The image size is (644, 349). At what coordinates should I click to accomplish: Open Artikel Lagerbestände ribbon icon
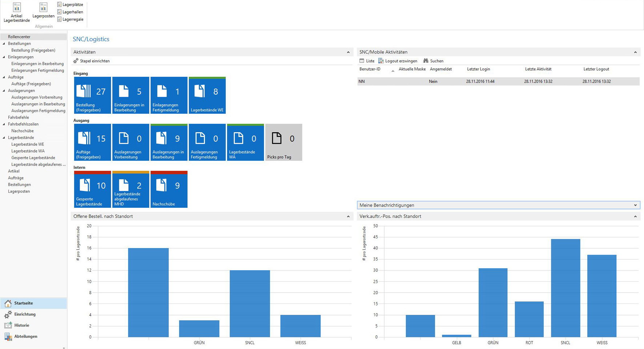tap(17, 12)
